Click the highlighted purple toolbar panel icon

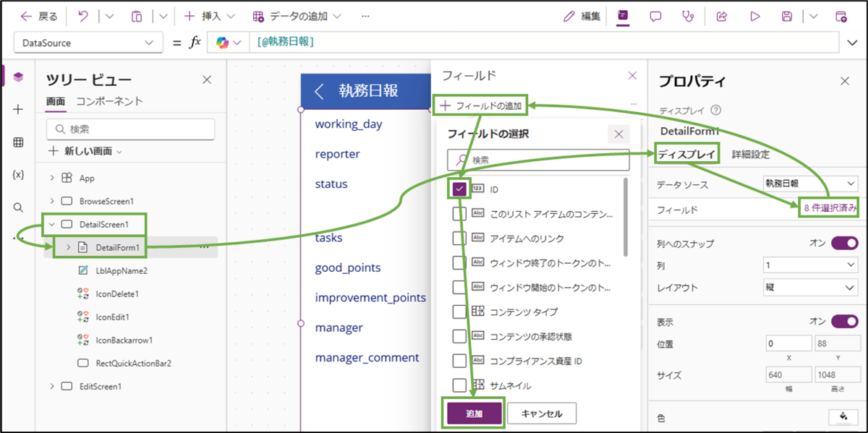[x=623, y=16]
